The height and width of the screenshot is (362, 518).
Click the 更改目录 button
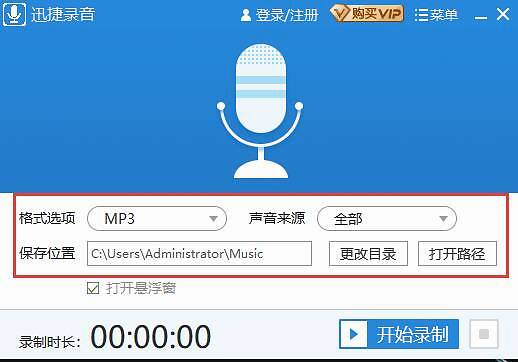(368, 254)
